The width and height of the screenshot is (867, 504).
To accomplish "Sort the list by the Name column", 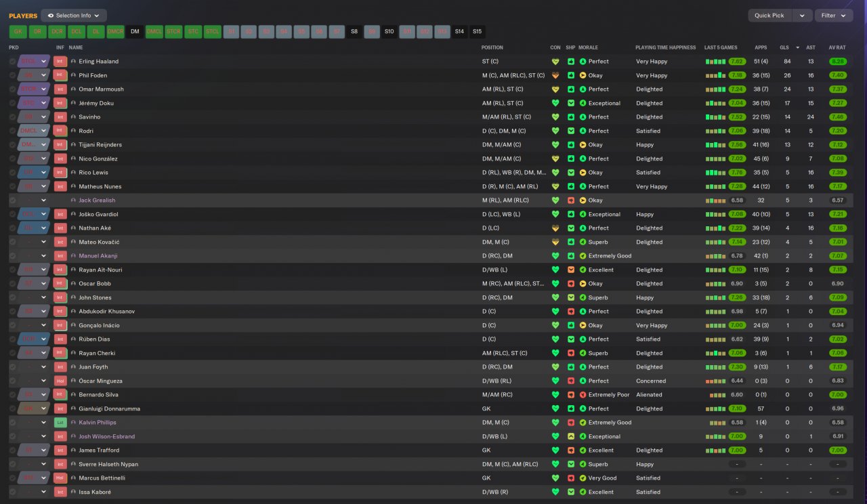I will tap(76, 47).
